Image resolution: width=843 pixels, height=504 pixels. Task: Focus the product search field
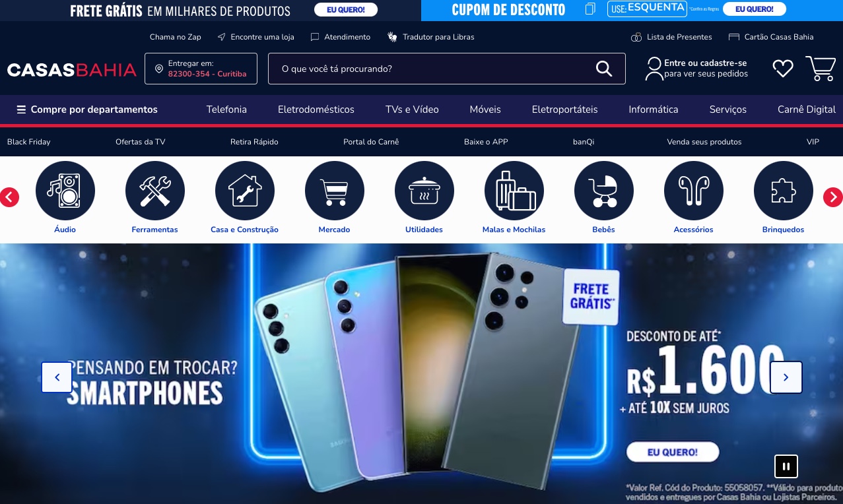click(x=436, y=69)
